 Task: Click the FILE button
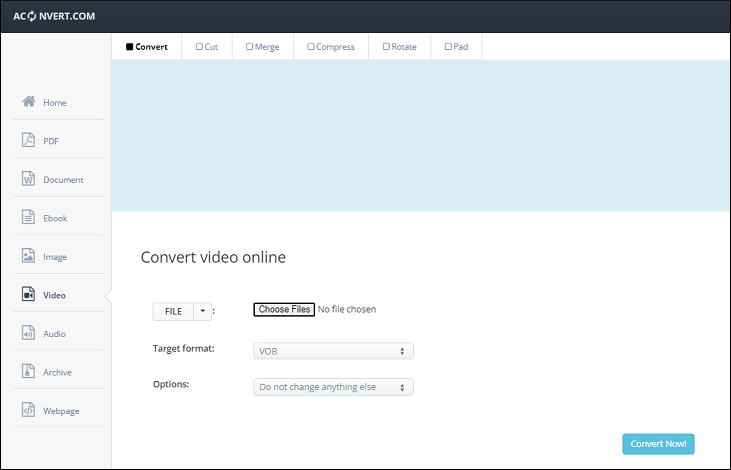click(x=173, y=311)
